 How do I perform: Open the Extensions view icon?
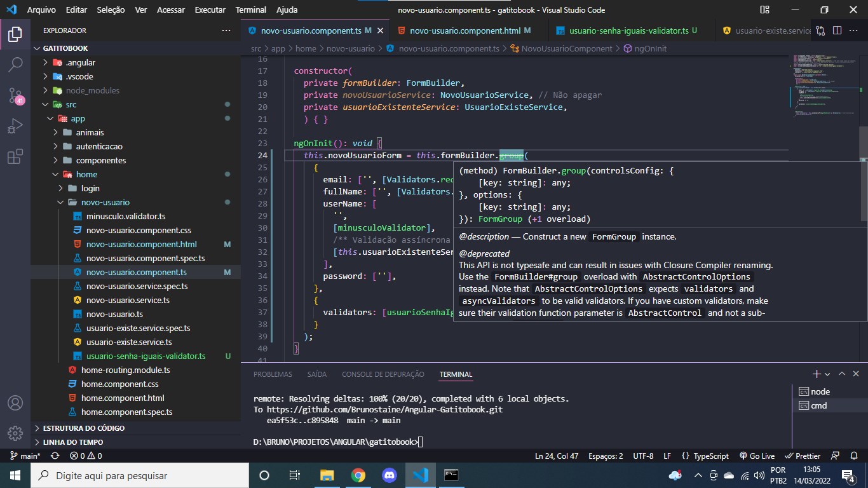coord(15,156)
